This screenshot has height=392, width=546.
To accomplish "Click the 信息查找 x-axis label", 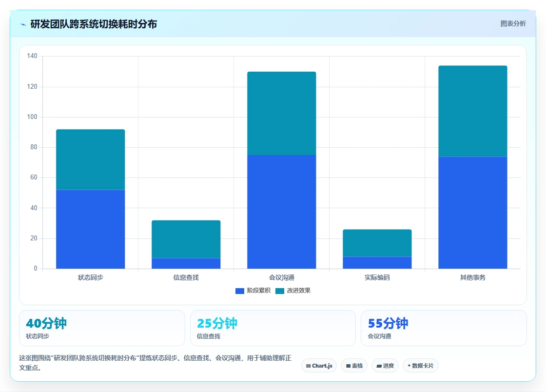I will tap(186, 277).
